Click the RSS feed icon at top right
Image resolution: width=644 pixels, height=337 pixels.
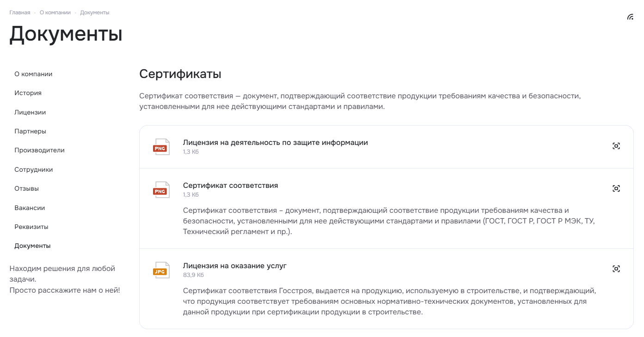coord(630,17)
